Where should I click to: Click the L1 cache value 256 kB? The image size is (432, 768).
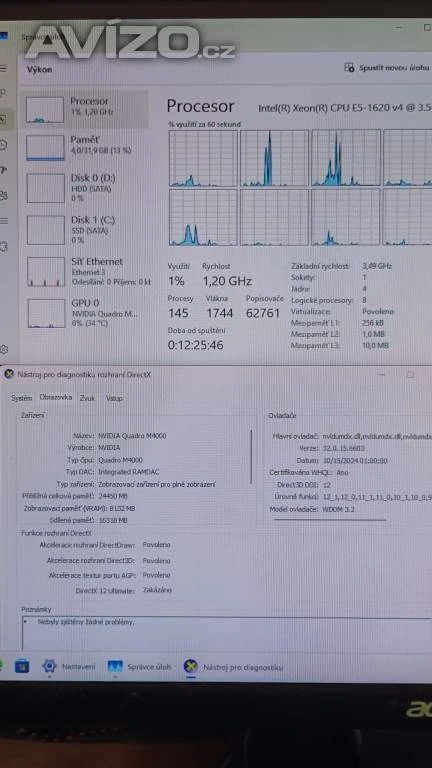pyautogui.click(x=373, y=323)
